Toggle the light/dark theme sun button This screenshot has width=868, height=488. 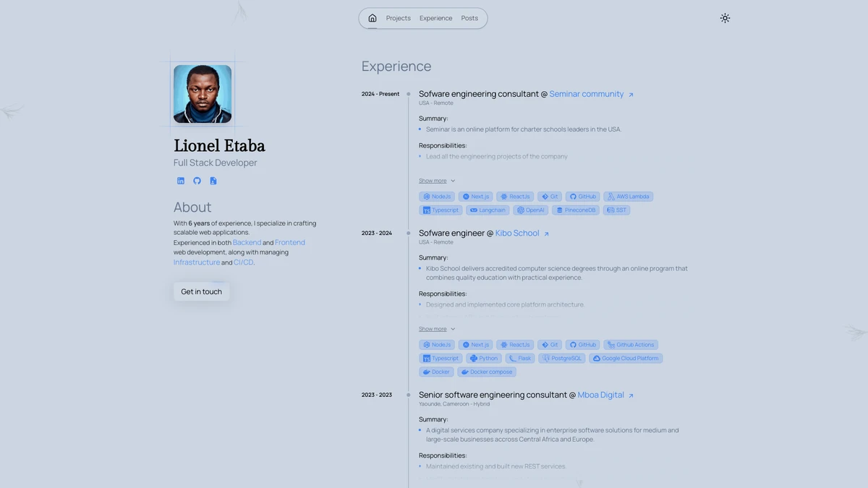click(x=725, y=18)
